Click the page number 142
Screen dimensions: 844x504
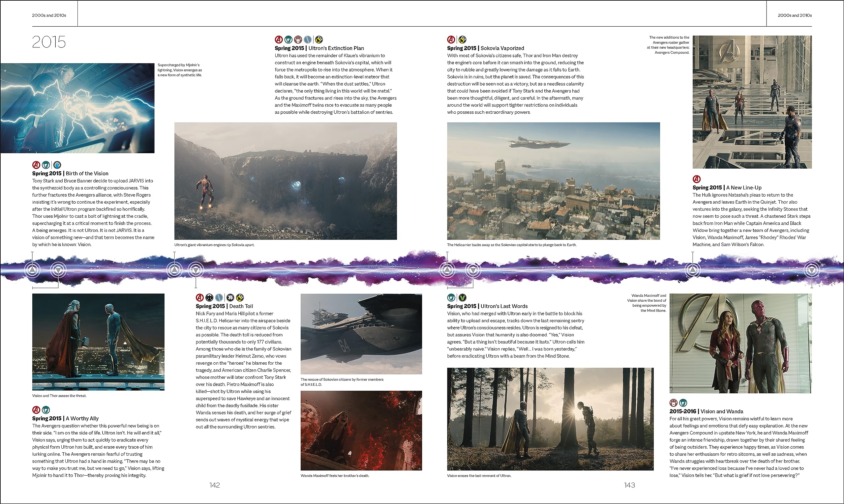click(215, 485)
